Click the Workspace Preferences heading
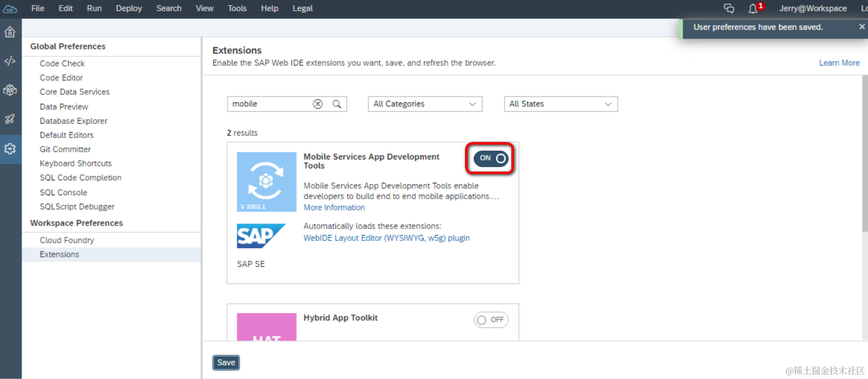Image resolution: width=868 pixels, height=379 pixels. (76, 223)
